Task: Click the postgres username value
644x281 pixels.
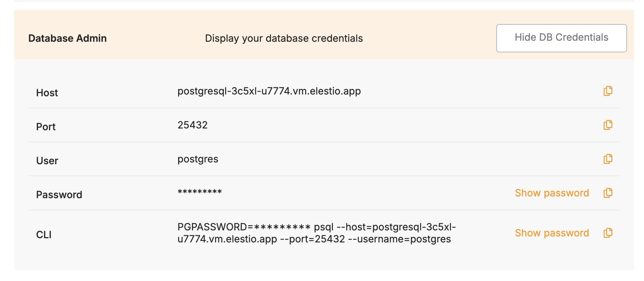Action: pyautogui.click(x=198, y=159)
